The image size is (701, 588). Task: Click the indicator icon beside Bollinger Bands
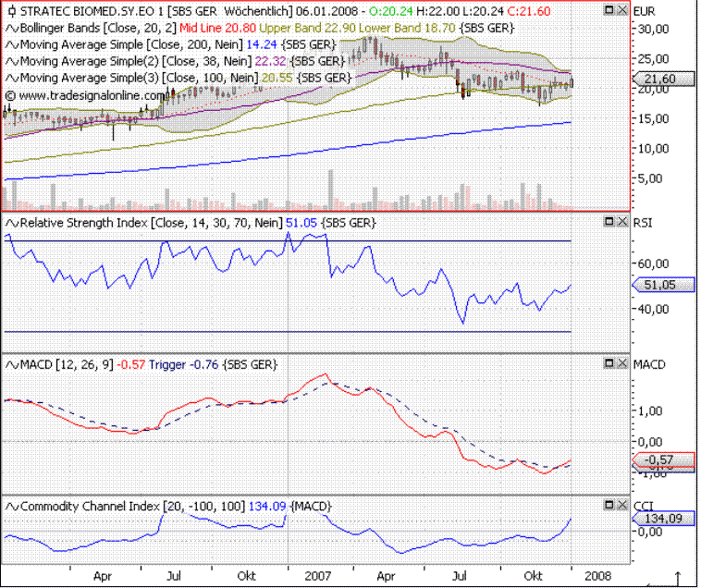[x=12, y=28]
